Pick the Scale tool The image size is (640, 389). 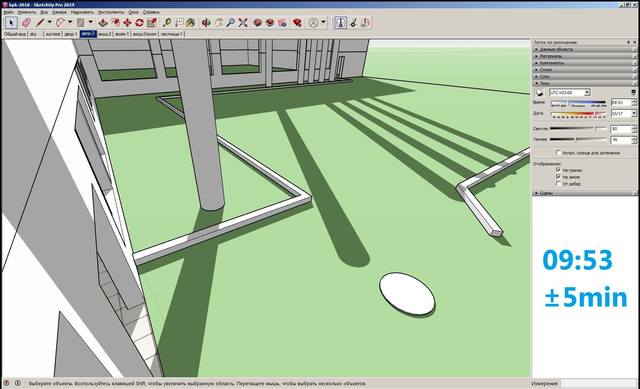pos(152,23)
